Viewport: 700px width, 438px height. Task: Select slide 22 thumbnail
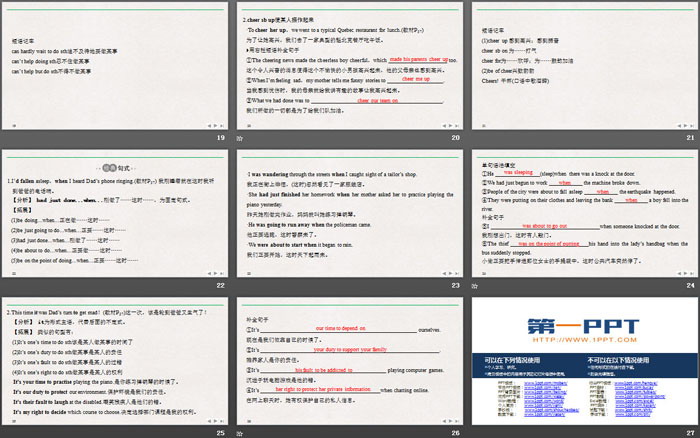pyautogui.click(x=115, y=212)
